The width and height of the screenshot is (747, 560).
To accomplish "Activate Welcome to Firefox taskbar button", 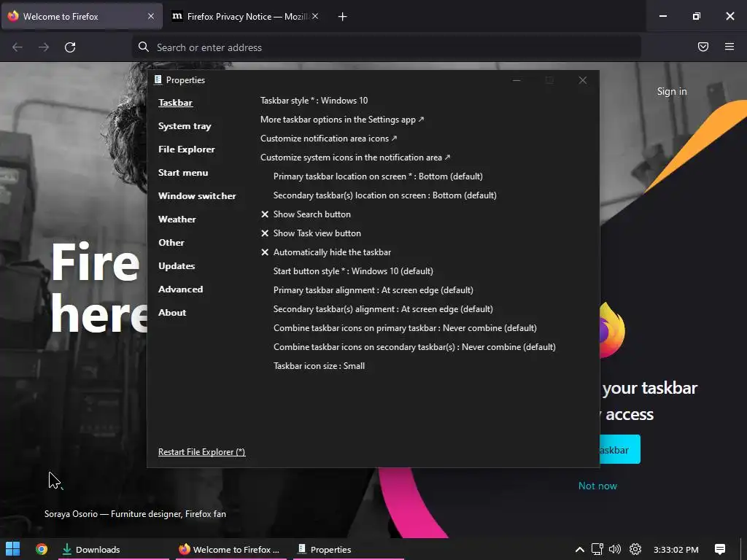I will click(x=231, y=550).
